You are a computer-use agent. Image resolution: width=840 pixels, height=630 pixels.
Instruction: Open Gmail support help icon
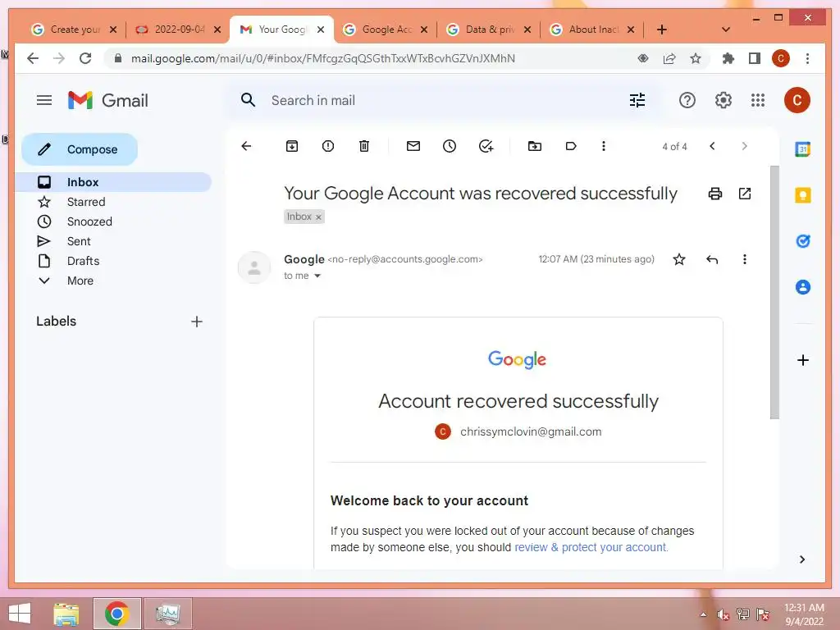tap(687, 100)
